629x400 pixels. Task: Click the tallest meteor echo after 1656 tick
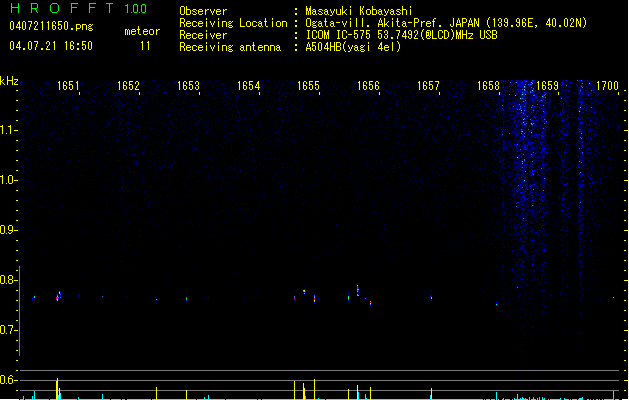357,290
